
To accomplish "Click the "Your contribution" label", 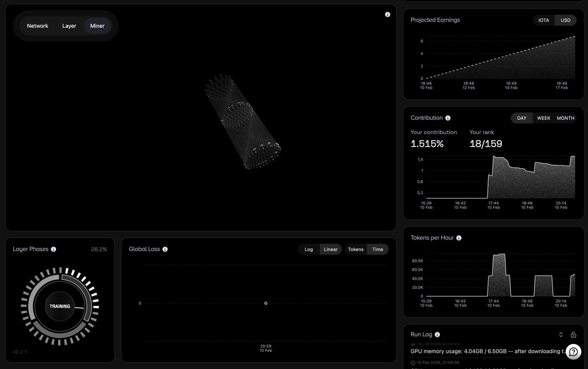I will [x=434, y=132].
